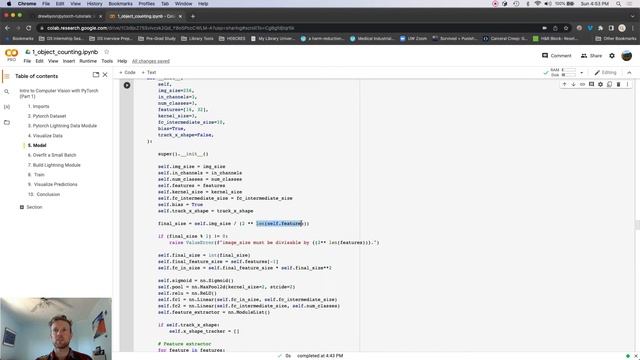Jump to 7. Build Lightning Module section

[54, 165]
